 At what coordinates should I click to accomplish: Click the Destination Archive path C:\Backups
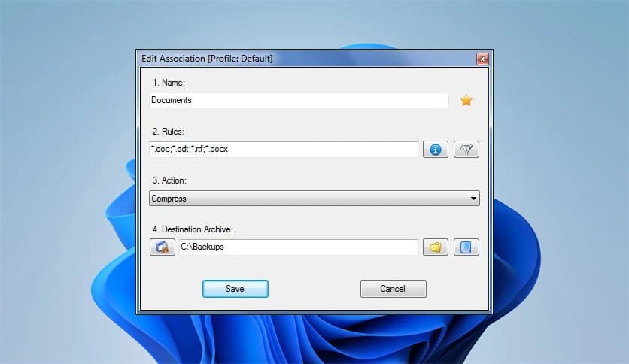click(299, 247)
